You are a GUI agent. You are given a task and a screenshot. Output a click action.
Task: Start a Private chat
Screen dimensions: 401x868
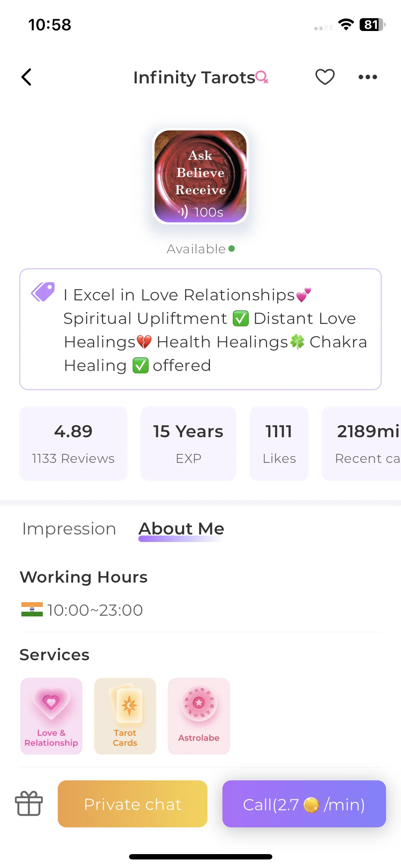[x=133, y=804]
